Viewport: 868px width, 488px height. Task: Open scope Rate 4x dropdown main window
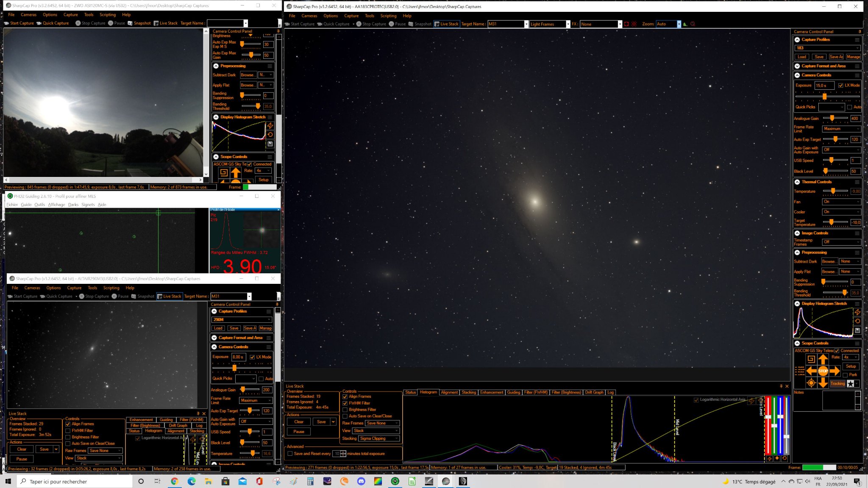click(x=851, y=357)
